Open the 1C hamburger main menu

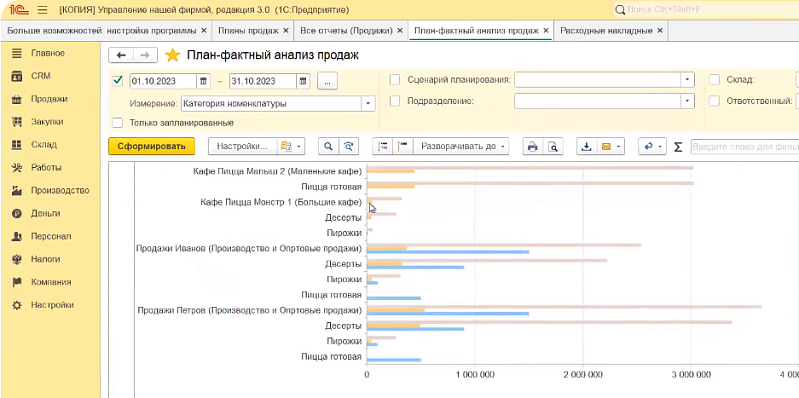(42, 10)
